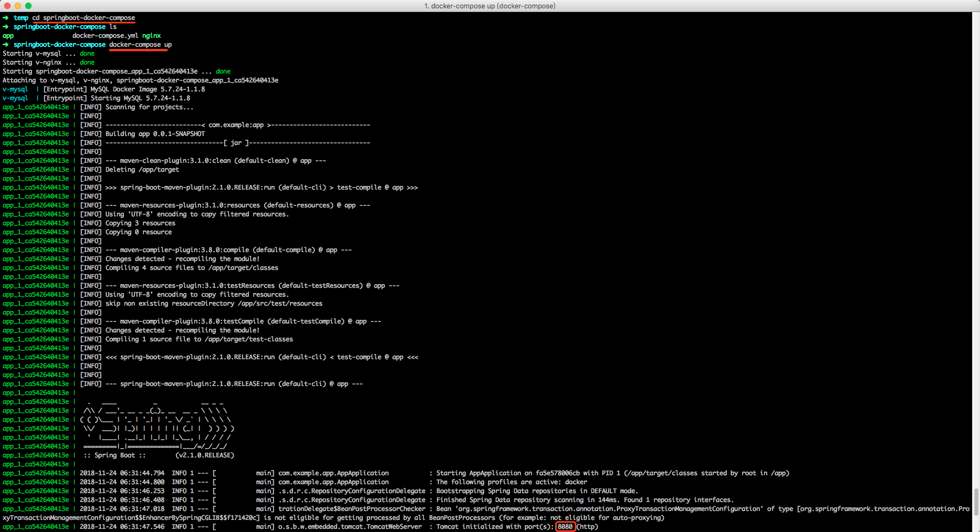Image resolution: width=980 pixels, height=532 pixels.
Task: Click the 'Starting springboot-docker-compose_app_1_ca542640413e ... done' line
Action: (x=117, y=71)
